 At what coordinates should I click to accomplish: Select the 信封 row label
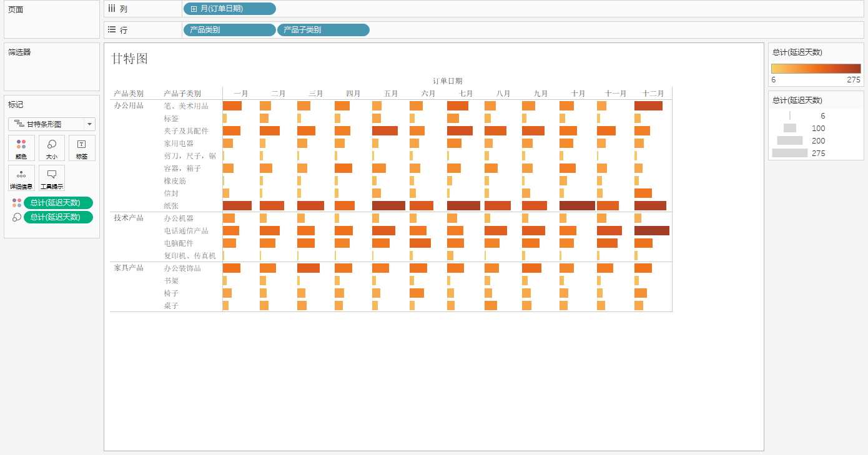(171, 193)
